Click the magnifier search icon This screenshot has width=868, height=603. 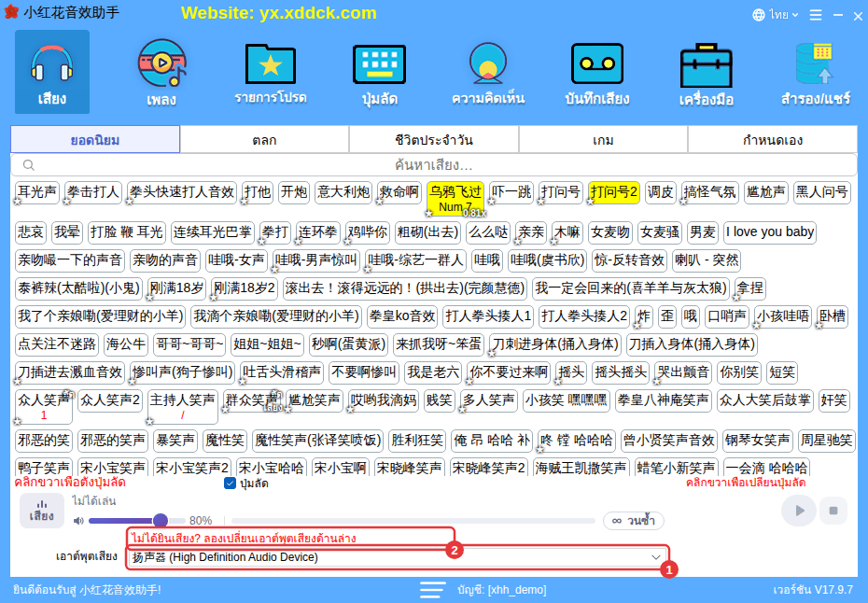coord(29,165)
